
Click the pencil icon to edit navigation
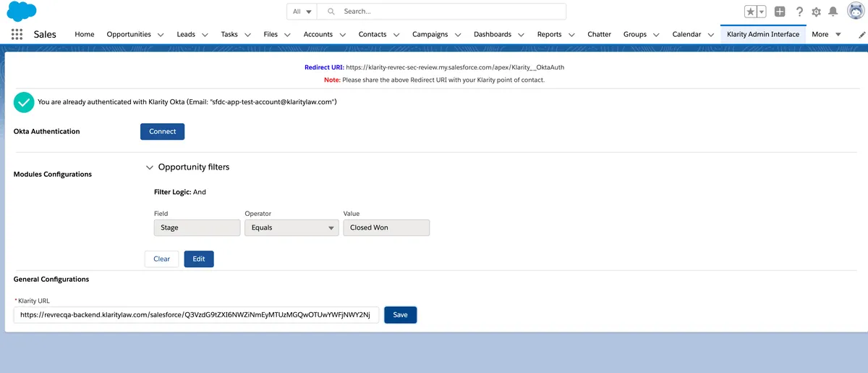pos(861,34)
